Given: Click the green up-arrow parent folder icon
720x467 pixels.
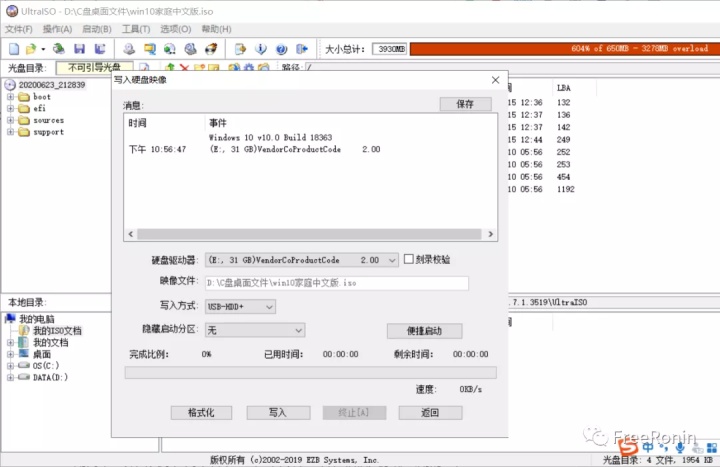Looking at the screenshot, I should 170,67.
